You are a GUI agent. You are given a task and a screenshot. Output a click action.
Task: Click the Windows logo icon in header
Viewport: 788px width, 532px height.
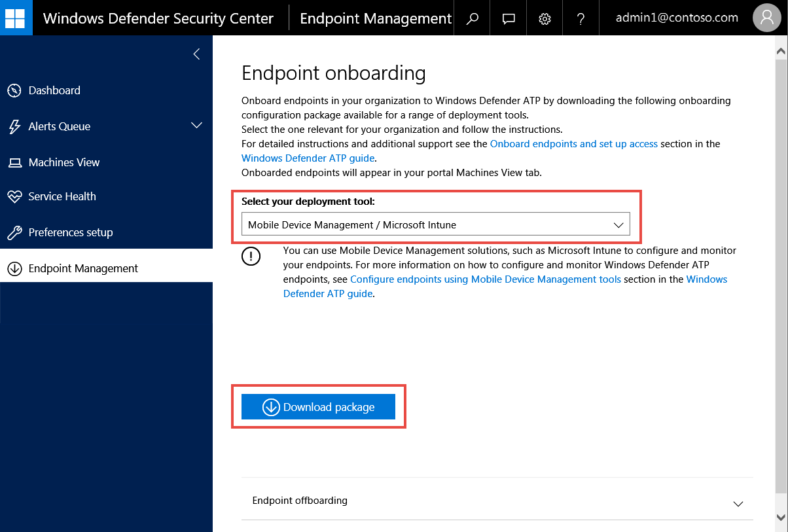15,18
